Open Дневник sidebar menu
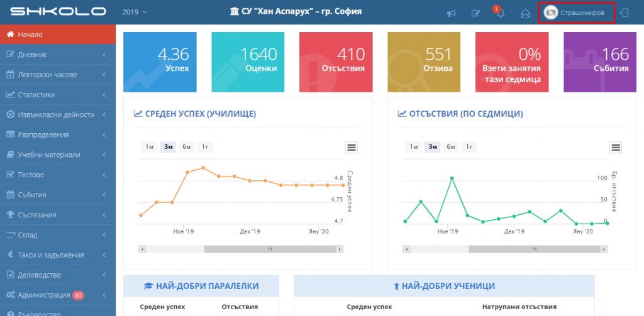The width and height of the screenshot is (644, 316). tap(58, 55)
